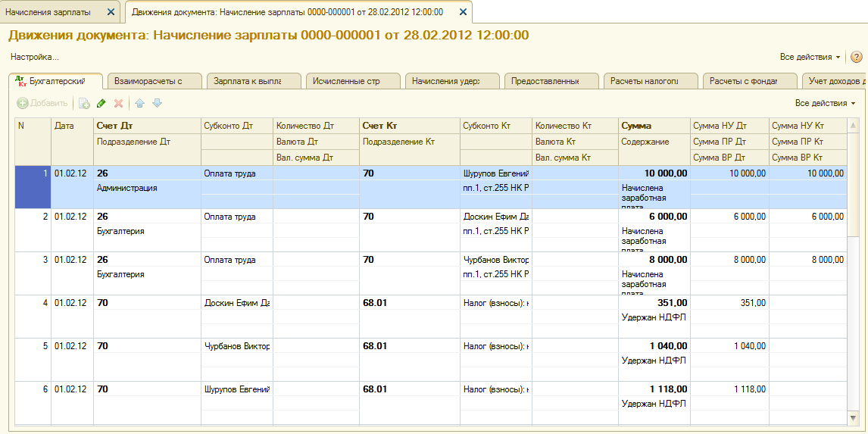This screenshot has height=434, width=868.
Task: Click the Налог (взносы) cell in row 5
Action: (x=495, y=346)
